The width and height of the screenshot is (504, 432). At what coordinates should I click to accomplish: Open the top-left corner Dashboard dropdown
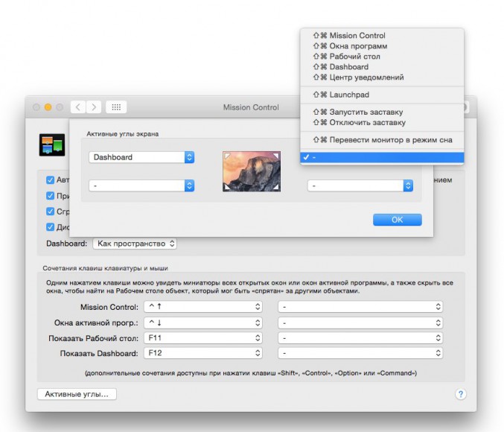point(141,157)
